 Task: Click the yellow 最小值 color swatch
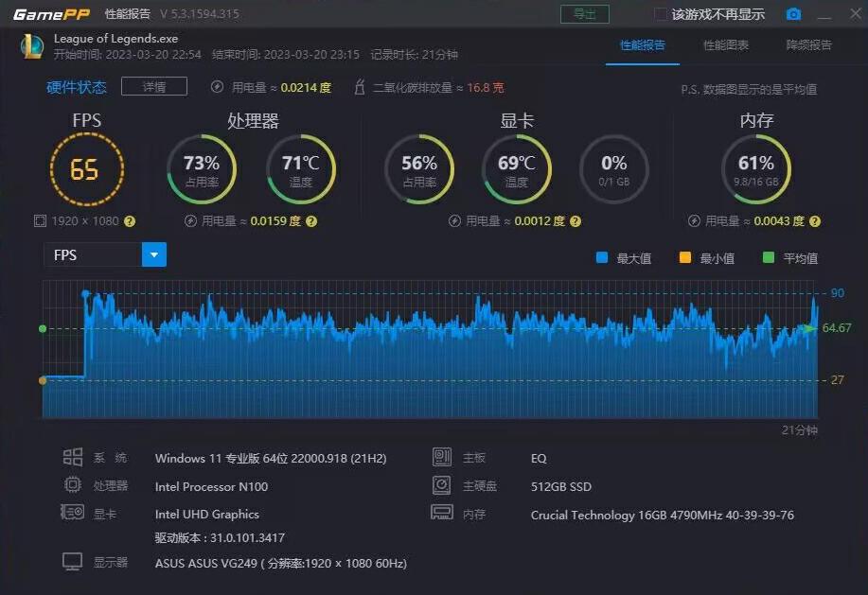coord(686,255)
